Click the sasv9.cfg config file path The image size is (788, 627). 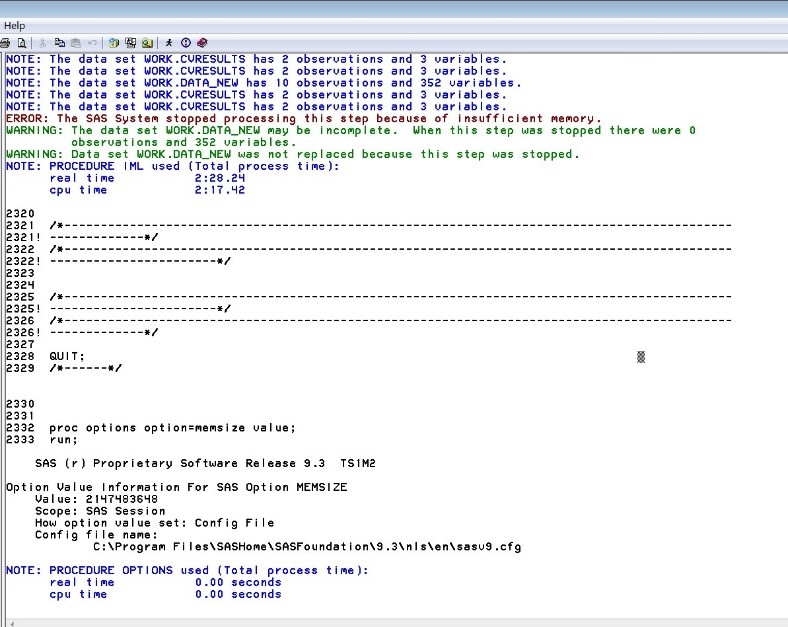click(x=307, y=547)
